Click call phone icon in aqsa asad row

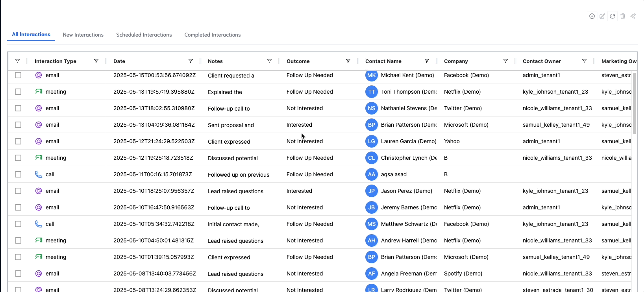click(39, 174)
